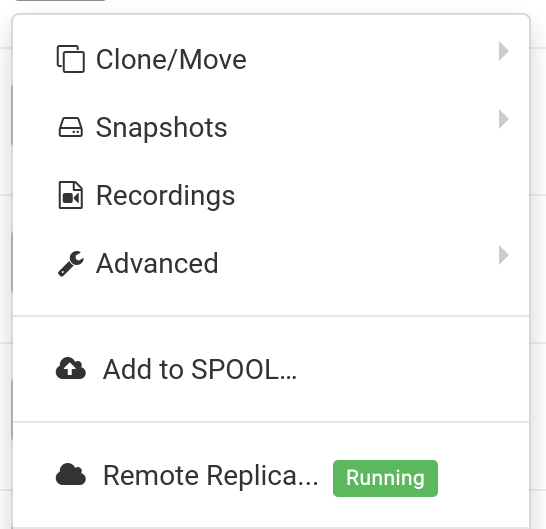The image size is (546, 529).
Task: Click the Advanced wrench icon
Action: click(71, 263)
